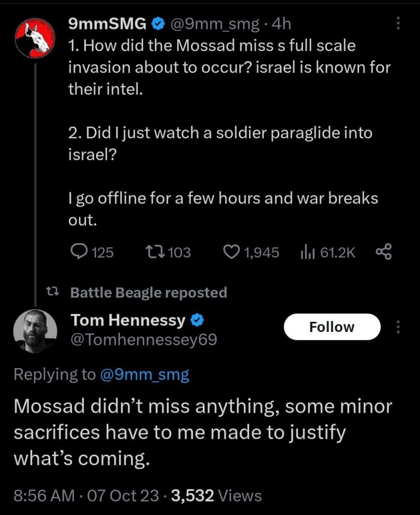
Task: Click the Battle Beagle reposted label
Action: (149, 292)
